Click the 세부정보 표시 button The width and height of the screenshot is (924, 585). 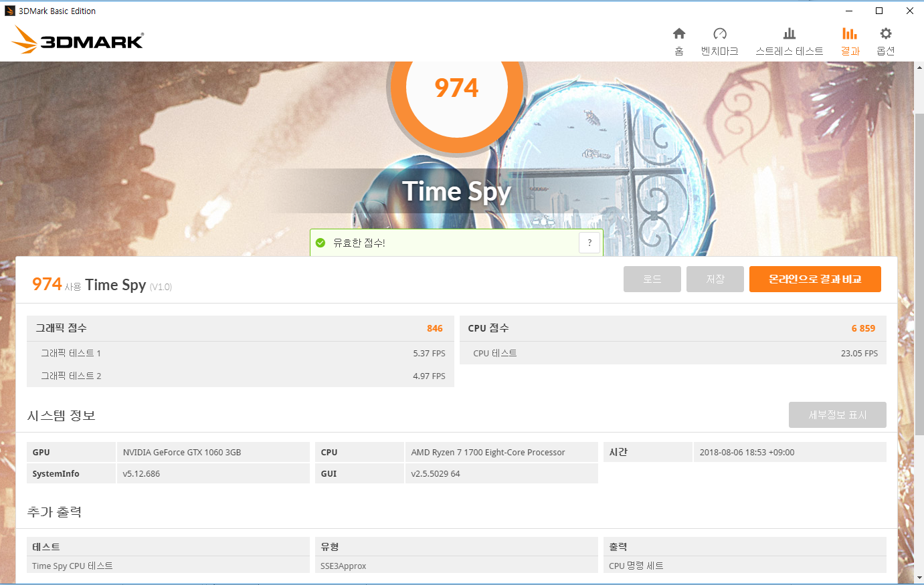[x=838, y=415]
